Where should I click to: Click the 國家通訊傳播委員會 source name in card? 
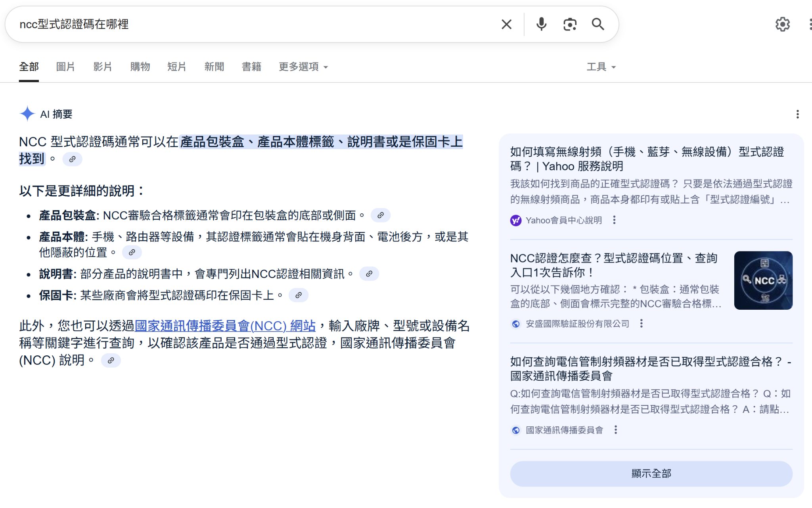pos(564,430)
